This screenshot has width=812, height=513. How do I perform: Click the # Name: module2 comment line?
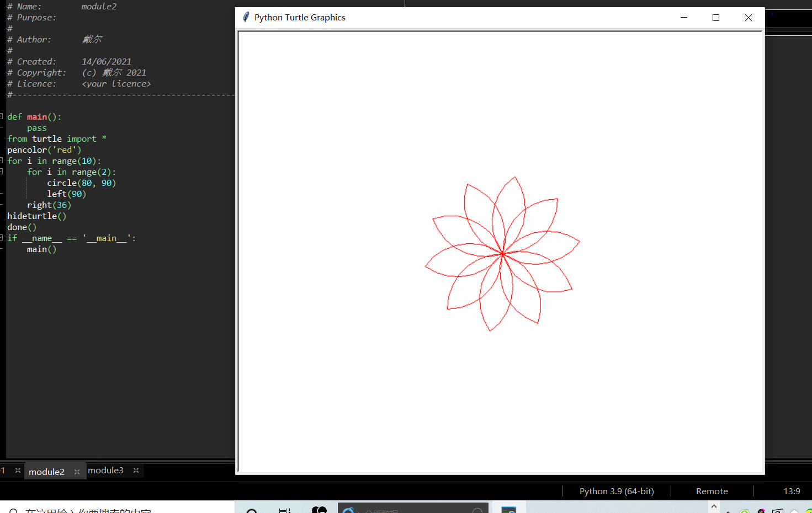point(62,6)
